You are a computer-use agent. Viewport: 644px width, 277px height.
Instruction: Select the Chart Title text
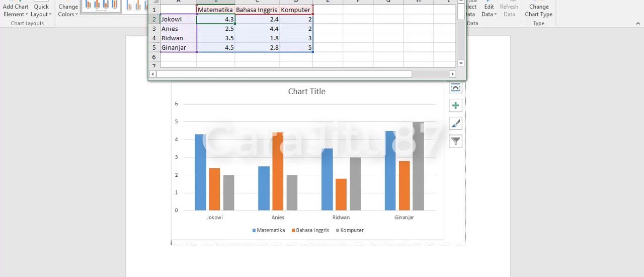coord(306,91)
